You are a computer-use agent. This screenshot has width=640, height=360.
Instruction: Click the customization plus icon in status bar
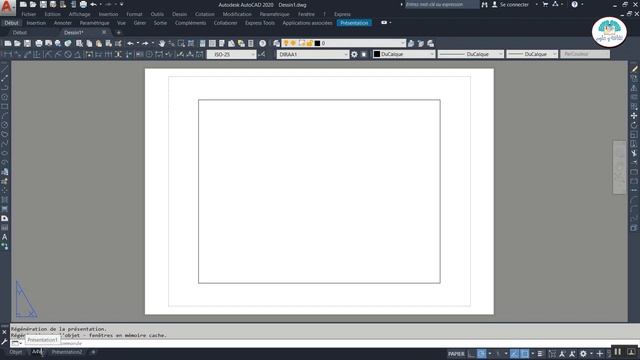(x=600, y=354)
